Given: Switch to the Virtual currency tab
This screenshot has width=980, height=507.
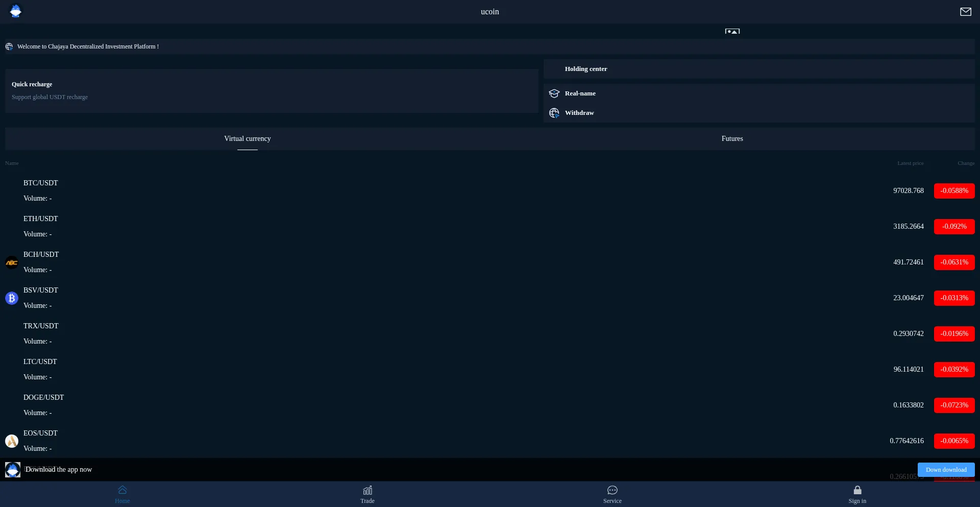Looking at the screenshot, I should [248, 139].
